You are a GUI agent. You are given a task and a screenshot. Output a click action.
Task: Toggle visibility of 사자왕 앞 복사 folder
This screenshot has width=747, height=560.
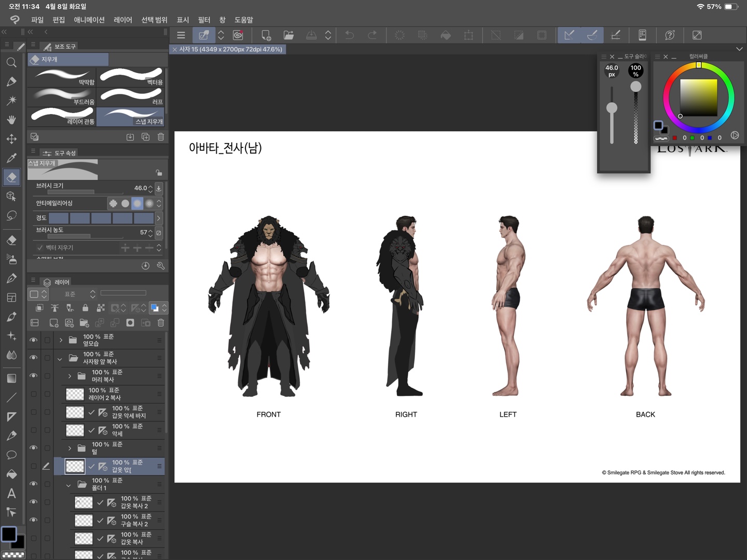click(33, 358)
